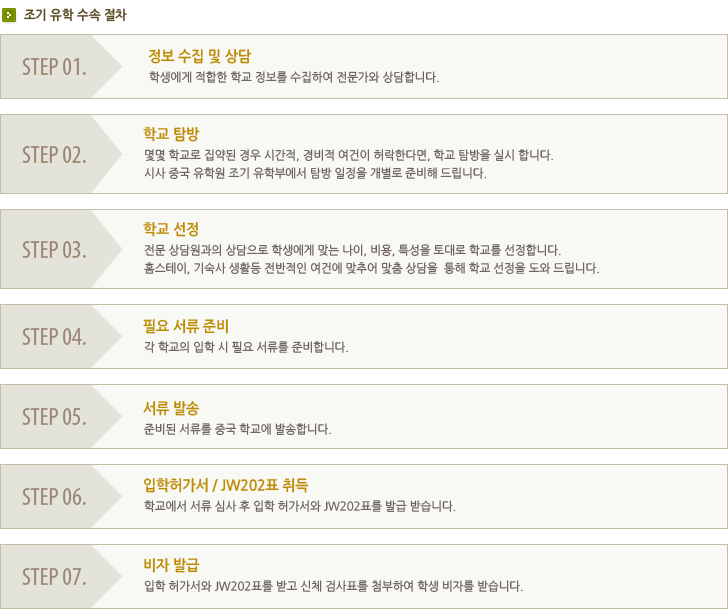Click the text 각 학교의 입학 시 필요 서류를 준비합니다
This screenshot has width=728, height=616.
coord(246,347)
